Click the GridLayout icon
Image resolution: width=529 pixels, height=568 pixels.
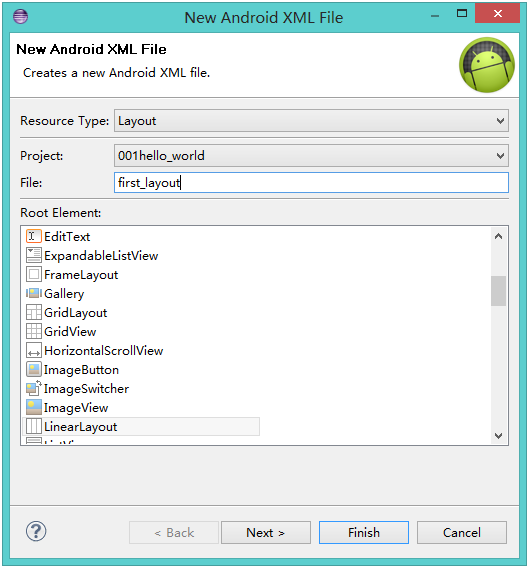click(x=34, y=313)
